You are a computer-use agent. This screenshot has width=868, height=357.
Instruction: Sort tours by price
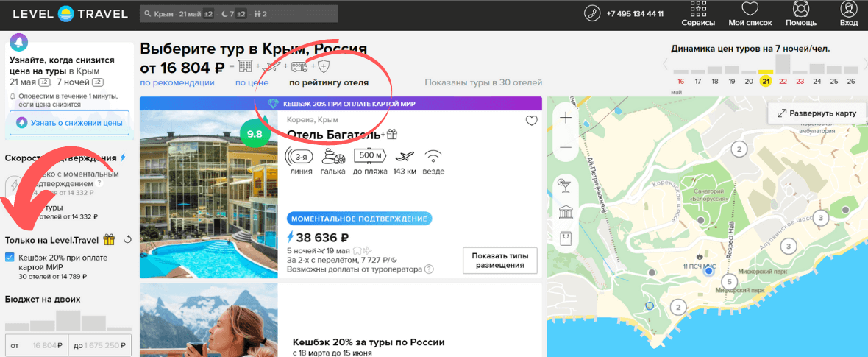click(252, 83)
